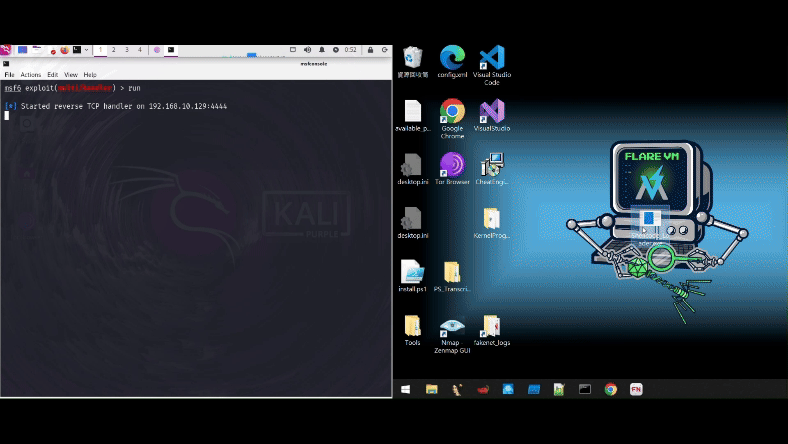Open the FN (FakeNet) icon in the taskbar

tap(636, 389)
